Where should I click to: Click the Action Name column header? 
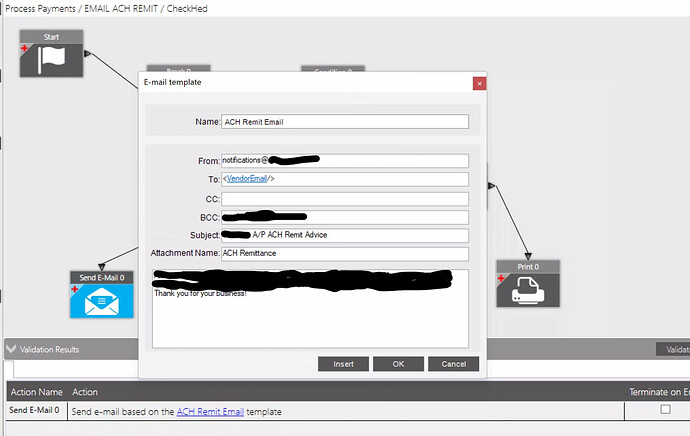(37, 392)
